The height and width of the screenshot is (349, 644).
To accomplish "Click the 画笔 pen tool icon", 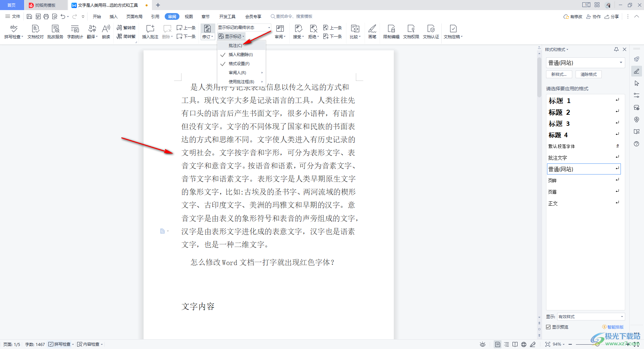I will tap(372, 32).
